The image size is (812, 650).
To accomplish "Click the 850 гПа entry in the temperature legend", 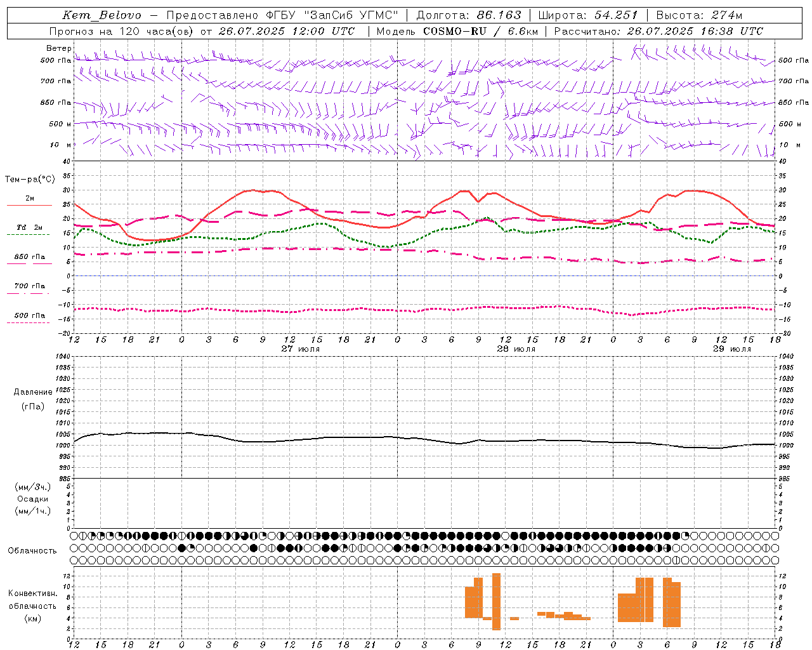I will coord(30,257).
